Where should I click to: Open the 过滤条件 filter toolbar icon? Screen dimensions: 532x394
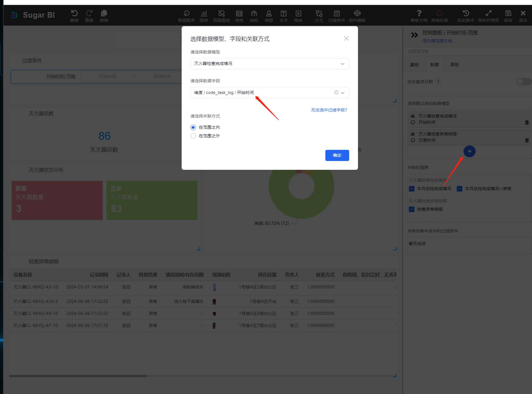[337, 13]
